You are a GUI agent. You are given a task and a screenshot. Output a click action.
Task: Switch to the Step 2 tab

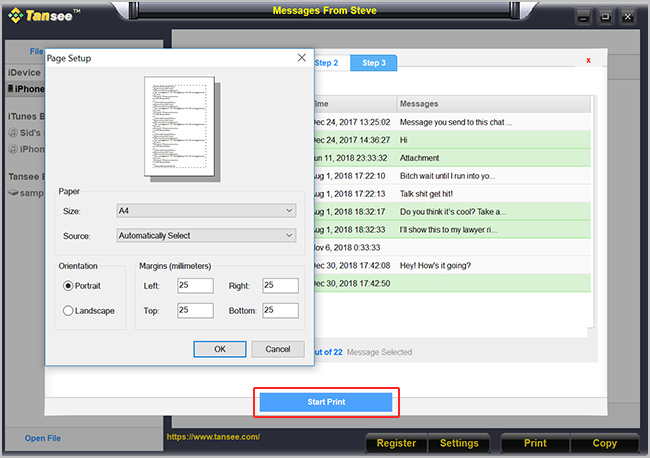(x=326, y=63)
